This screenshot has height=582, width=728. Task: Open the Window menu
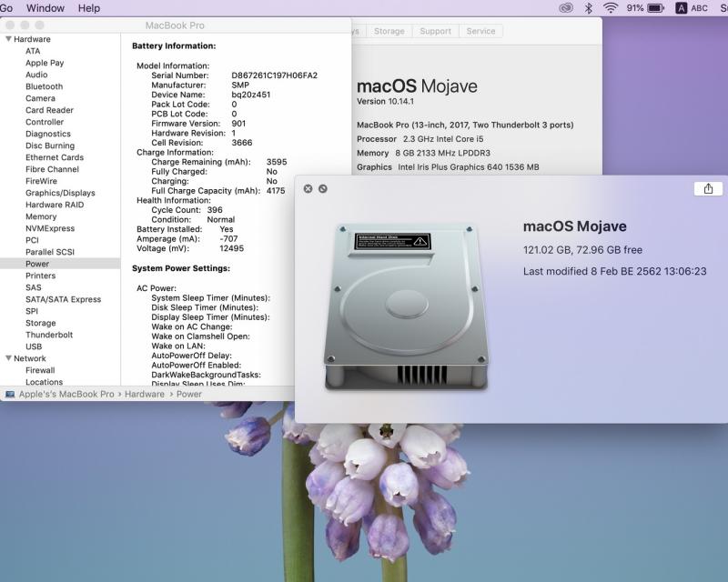click(x=45, y=8)
